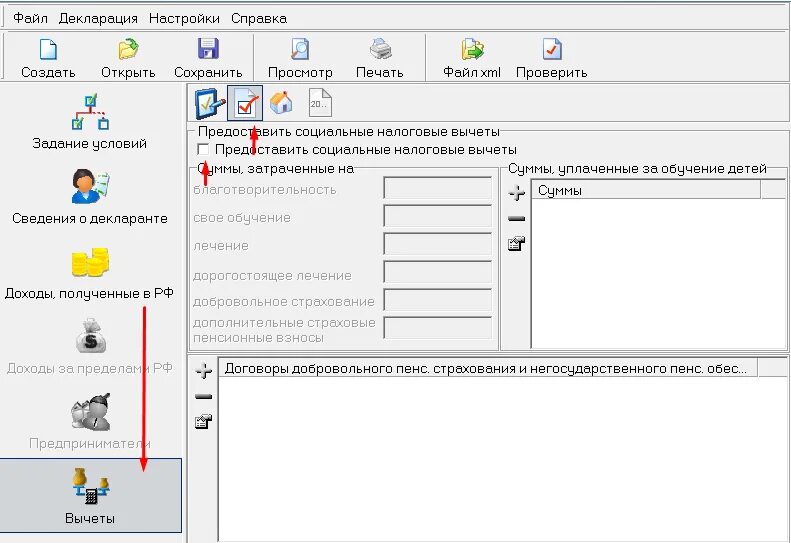This screenshot has height=543, width=791.
Task: Switch to property deduction house icon
Action: click(x=281, y=102)
